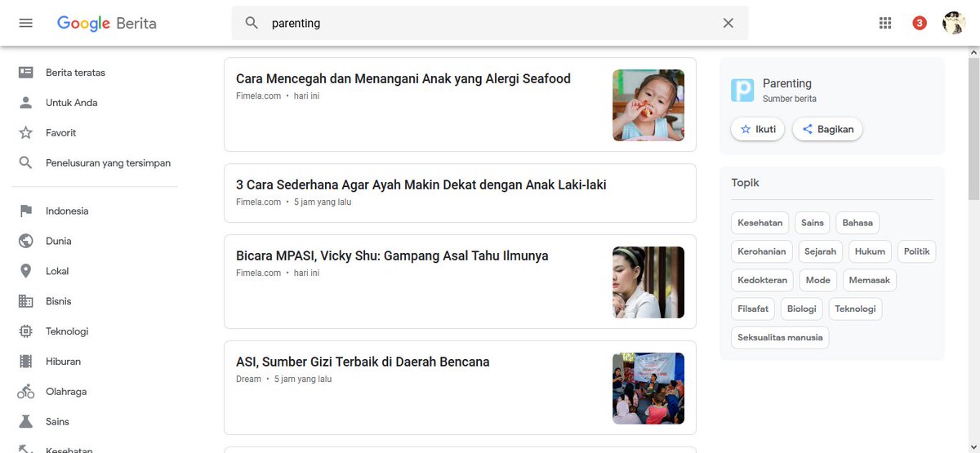Click the search field containing parenting
980x453 pixels.
click(x=490, y=23)
